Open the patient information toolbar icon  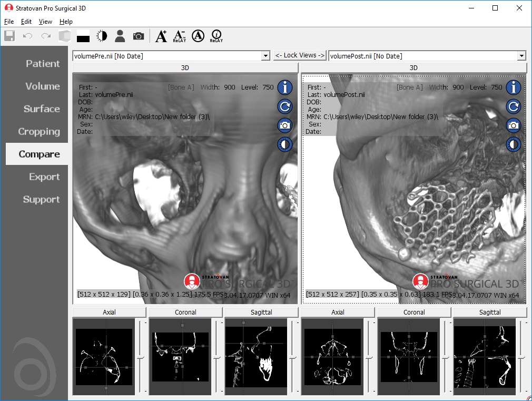pos(120,36)
